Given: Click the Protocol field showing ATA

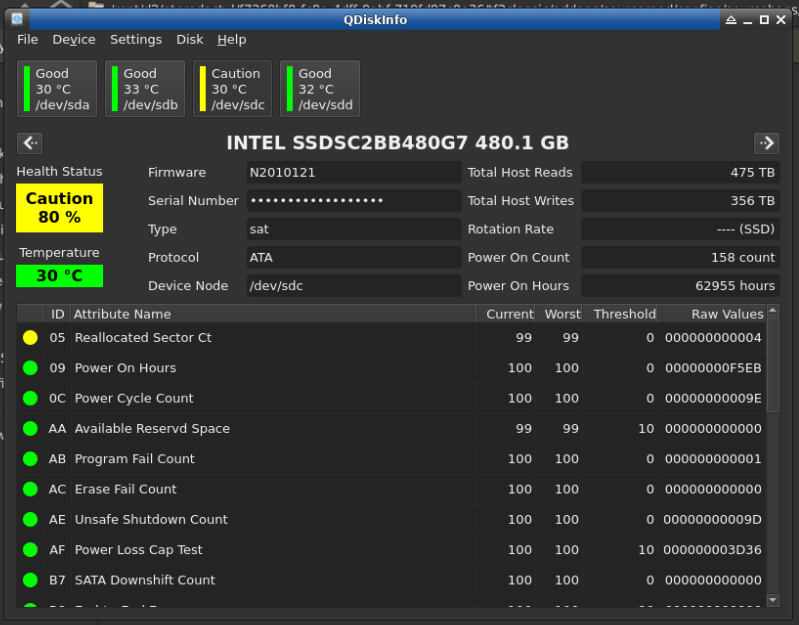Looking at the screenshot, I should [x=354, y=257].
